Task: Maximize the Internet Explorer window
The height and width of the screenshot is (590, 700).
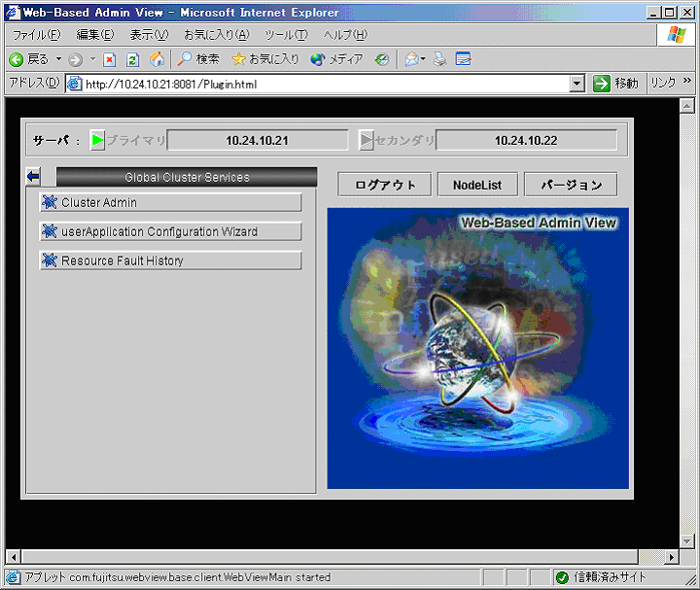Action: pyautogui.click(x=670, y=13)
